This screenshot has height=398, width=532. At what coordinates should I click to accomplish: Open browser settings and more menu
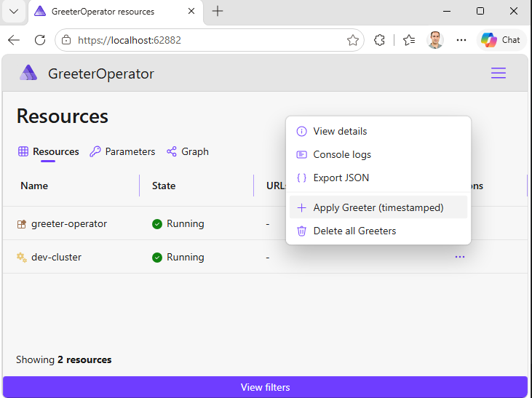point(461,40)
